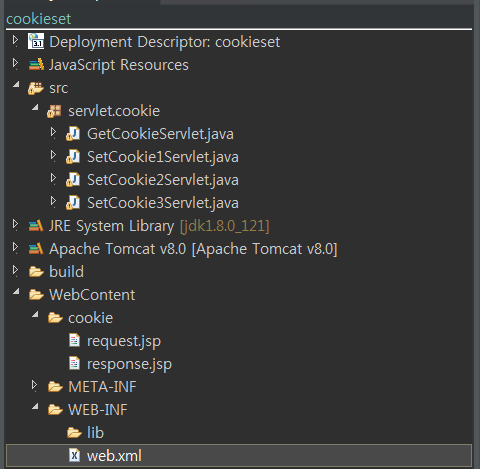Expand Apache Tomcat v8.0 library

(x=15, y=247)
